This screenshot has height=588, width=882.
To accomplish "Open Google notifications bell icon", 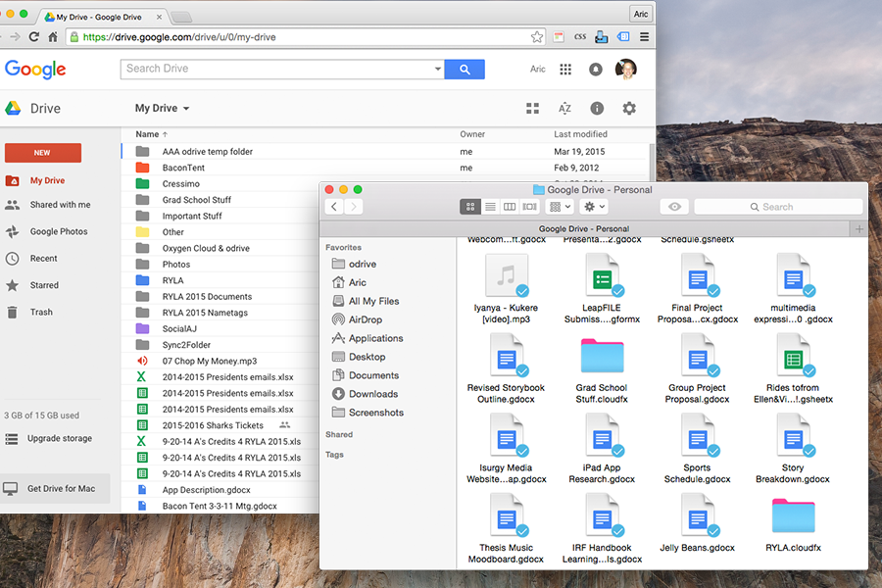I will [595, 70].
